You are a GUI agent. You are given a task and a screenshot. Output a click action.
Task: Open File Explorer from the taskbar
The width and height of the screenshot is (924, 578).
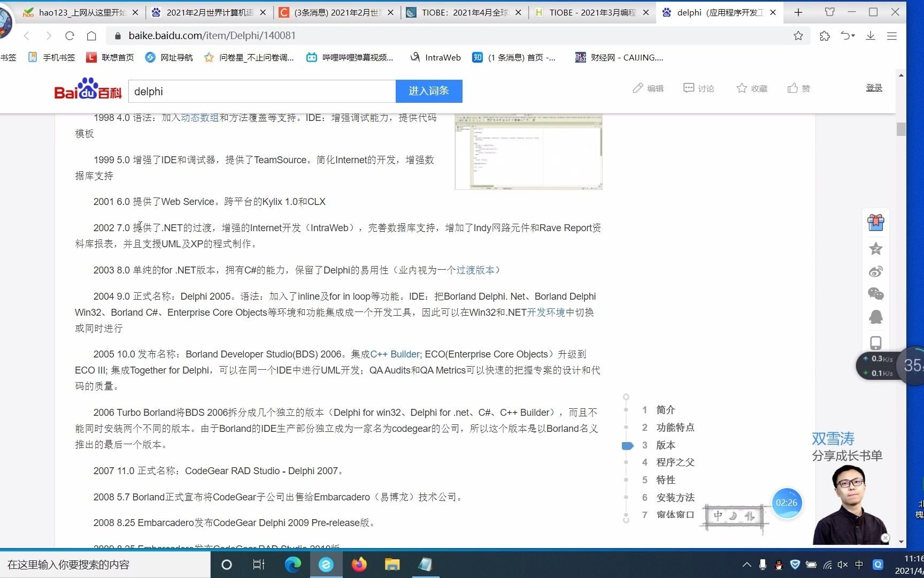pyautogui.click(x=392, y=565)
